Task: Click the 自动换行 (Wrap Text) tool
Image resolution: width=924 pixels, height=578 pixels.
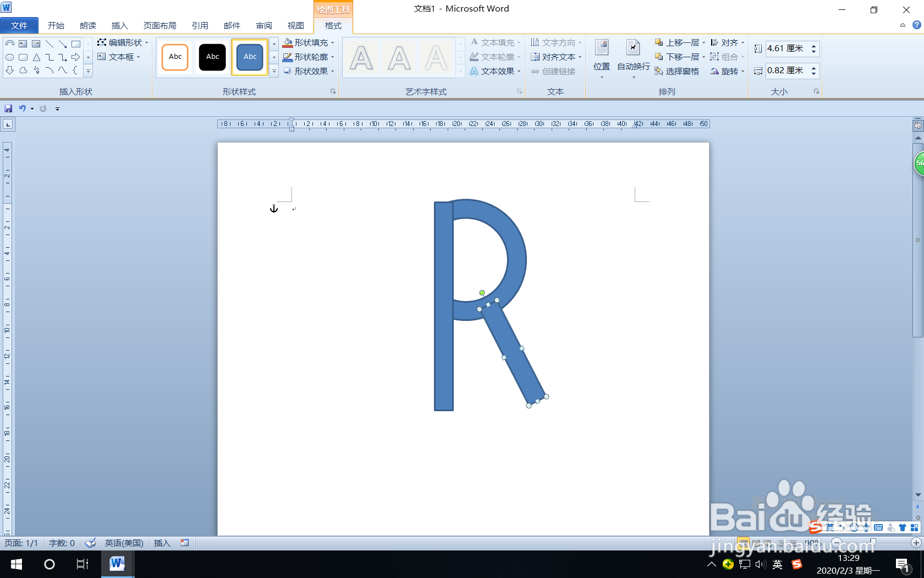Action: pyautogui.click(x=632, y=57)
